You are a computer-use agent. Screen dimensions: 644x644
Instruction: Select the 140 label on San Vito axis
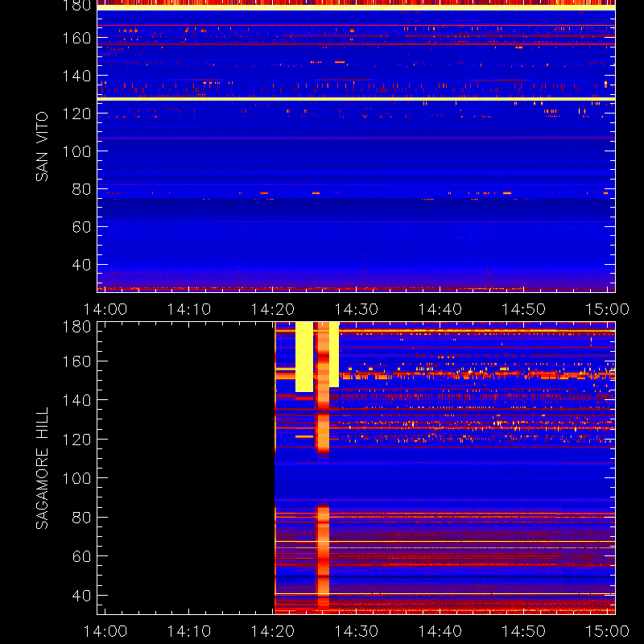pos(76,76)
